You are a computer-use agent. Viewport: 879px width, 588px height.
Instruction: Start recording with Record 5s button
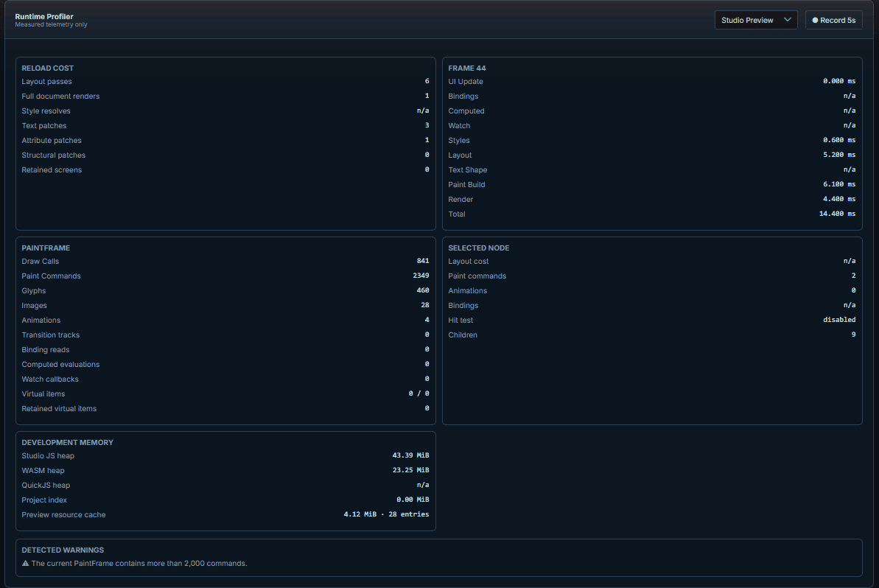click(833, 20)
